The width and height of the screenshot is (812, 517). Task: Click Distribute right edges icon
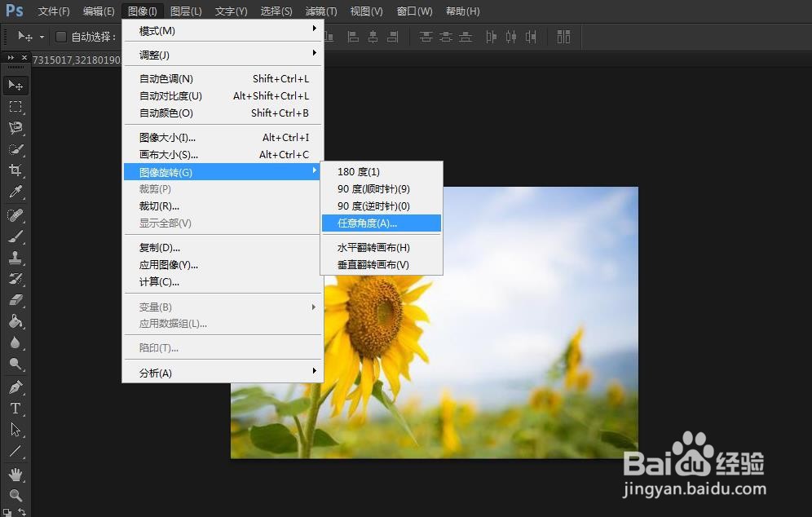531,37
